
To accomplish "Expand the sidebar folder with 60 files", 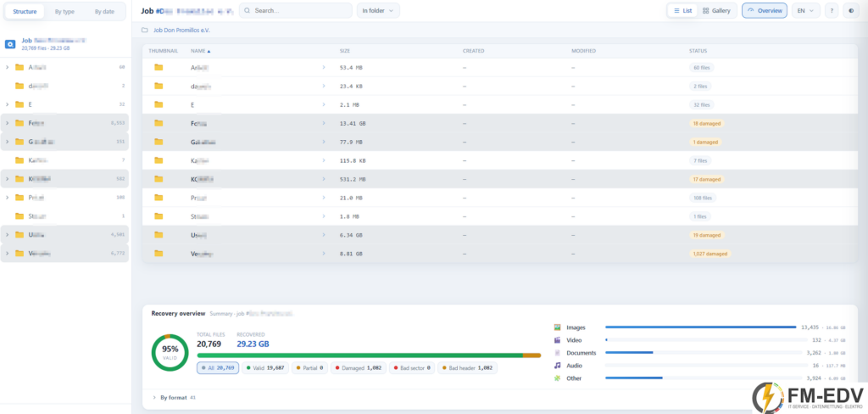I will coord(7,67).
